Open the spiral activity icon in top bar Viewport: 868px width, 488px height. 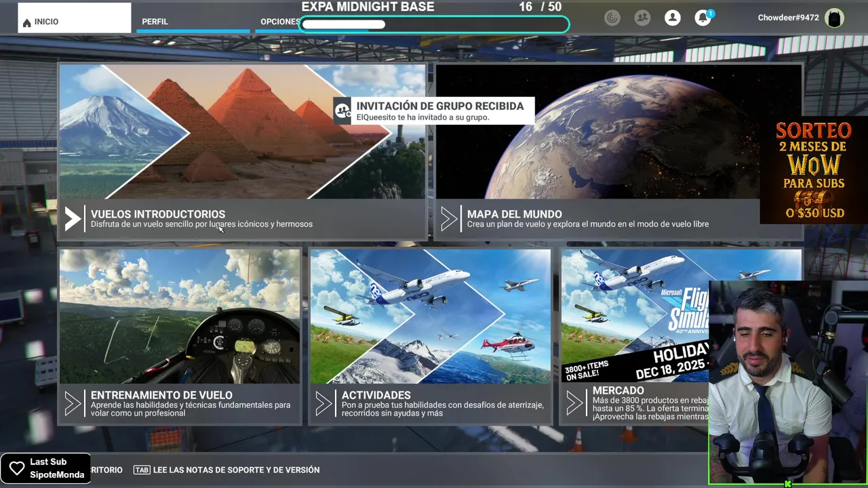[x=612, y=18]
